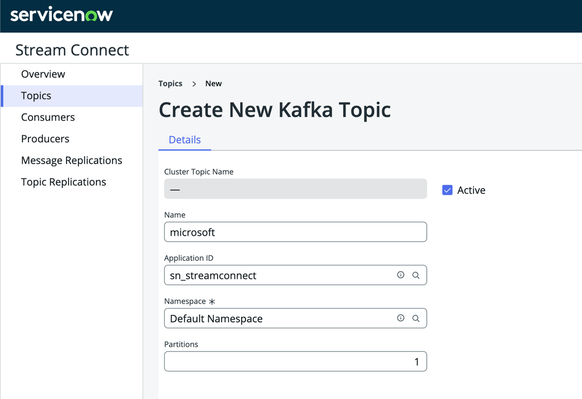The image size is (582, 399).
Task: Open record info icon for Namespace
Action: pyautogui.click(x=400, y=318)
